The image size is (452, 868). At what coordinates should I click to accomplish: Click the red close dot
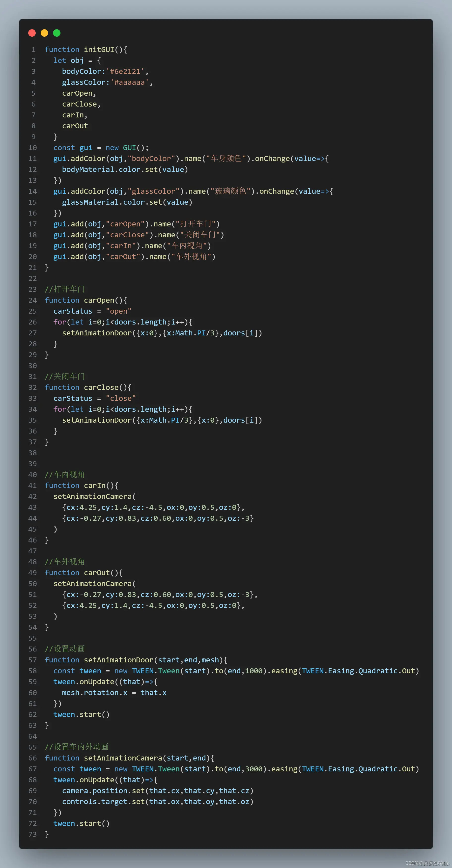32,33
